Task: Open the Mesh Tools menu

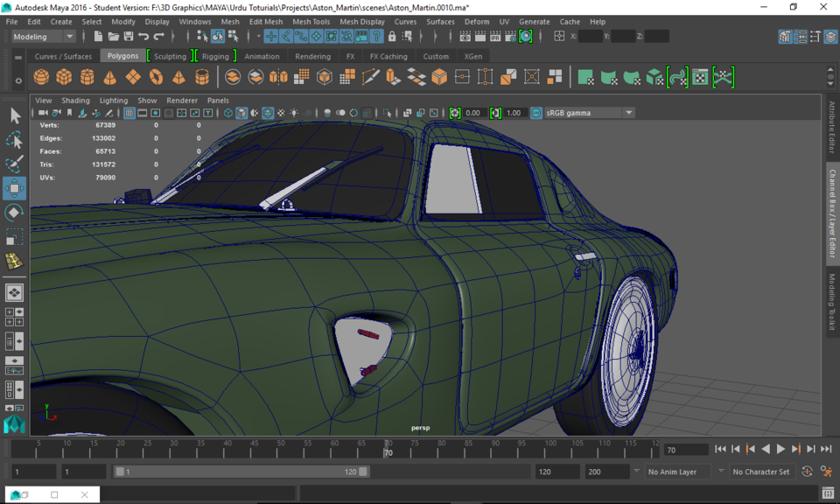Action: click(311, 22)
